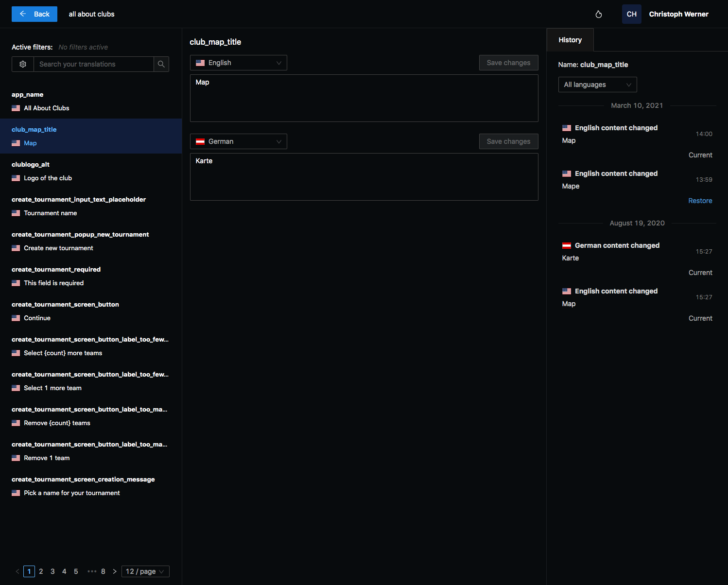Click 'Select 1 more team' text

52,388
